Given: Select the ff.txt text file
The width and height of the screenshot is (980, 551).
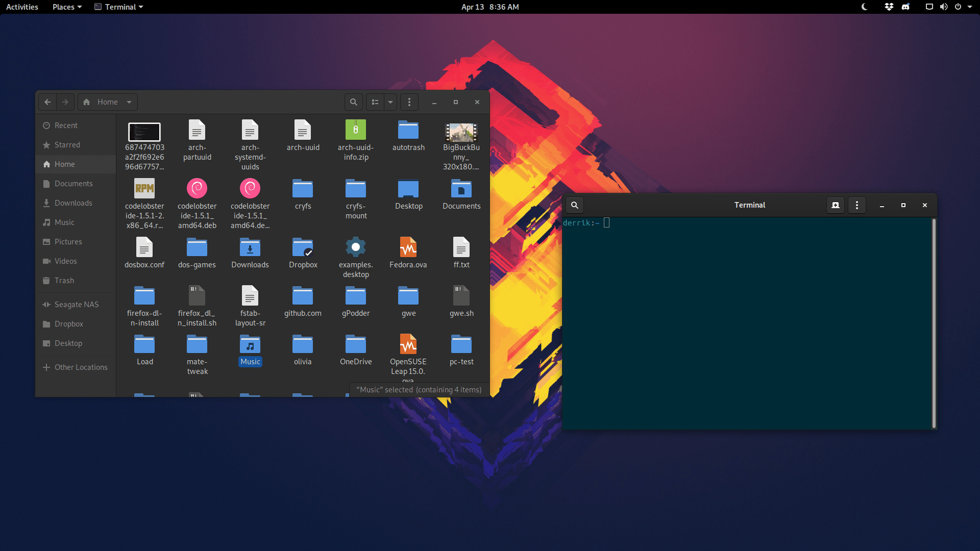Looking at the screenshot, I should point(461,247).
